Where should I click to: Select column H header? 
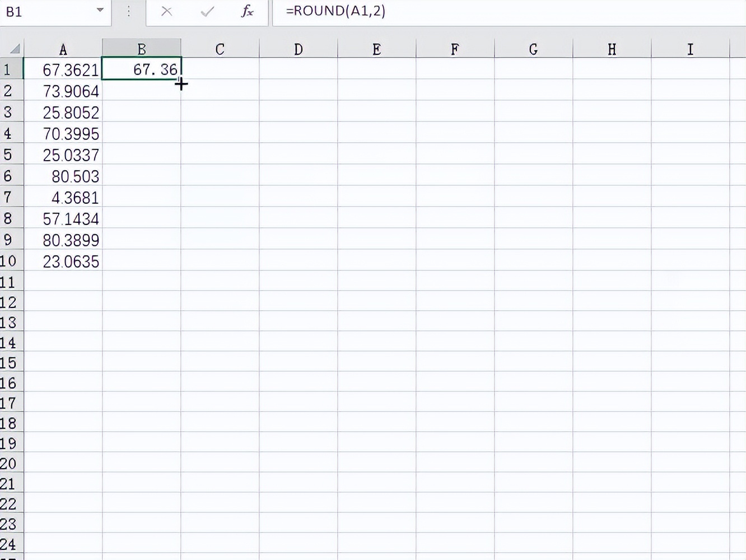click(612, 49)
